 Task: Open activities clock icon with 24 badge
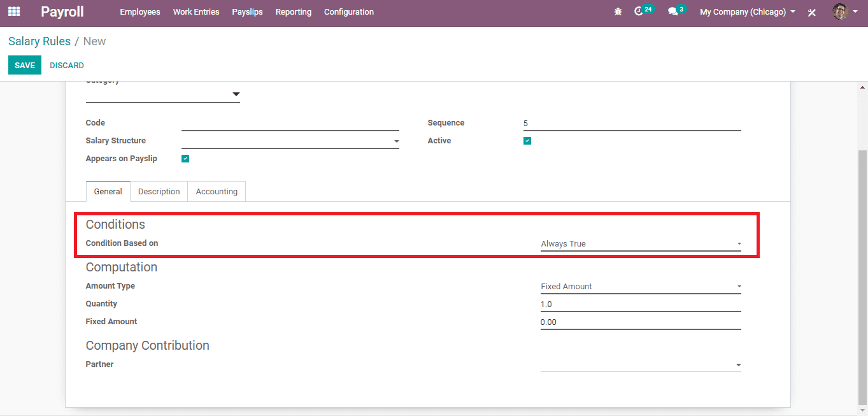pyautogui.click(x=644, y=11)
